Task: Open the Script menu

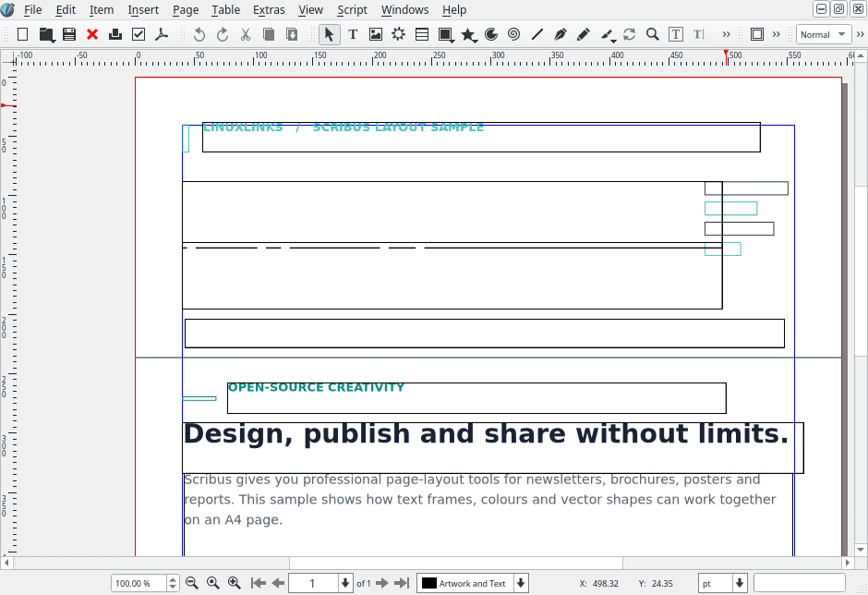Action: pos(352,9)
